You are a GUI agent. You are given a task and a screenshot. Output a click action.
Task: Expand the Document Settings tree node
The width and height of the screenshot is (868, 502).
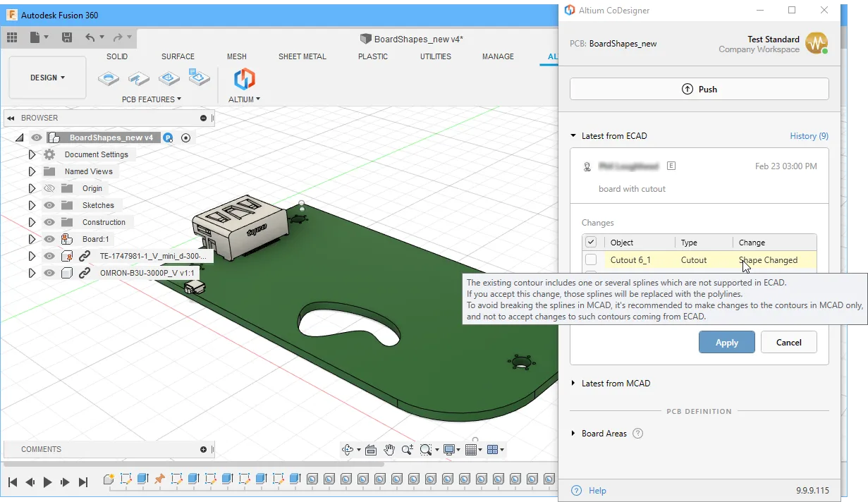click(32, 154)
